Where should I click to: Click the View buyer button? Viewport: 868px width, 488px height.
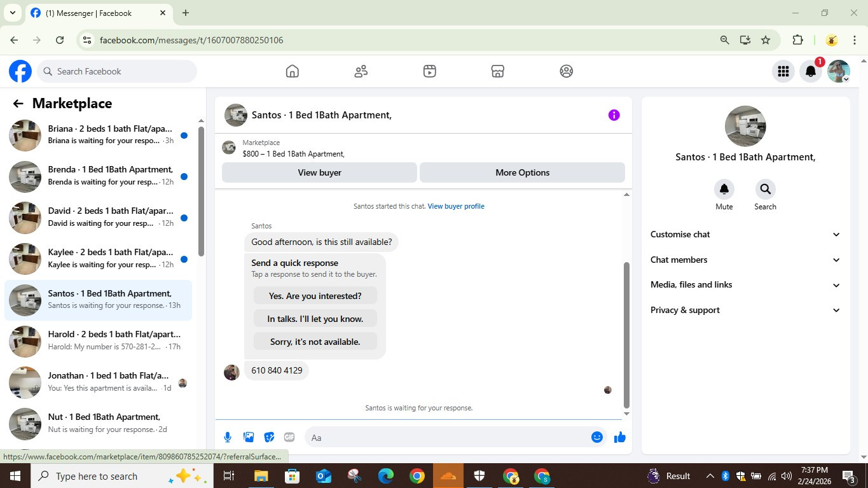[319, 172]
